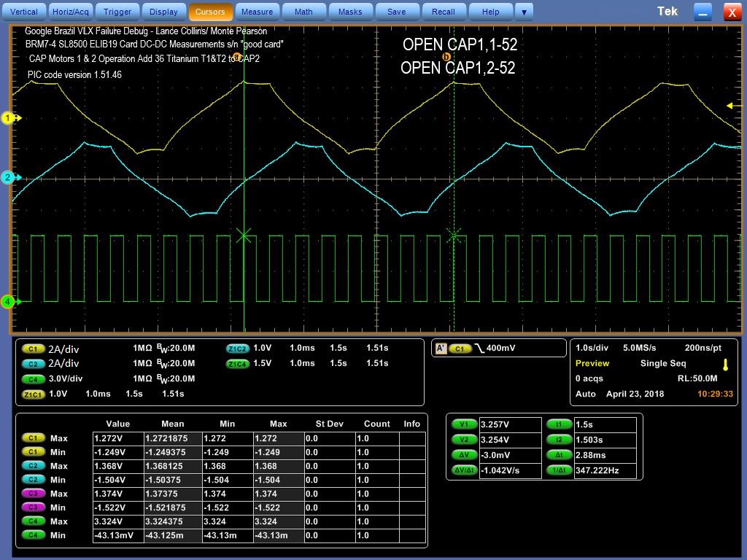Viewport: 747px width, 560px height.
Task: Open the Vertical menu
Action: coord(23,12)
